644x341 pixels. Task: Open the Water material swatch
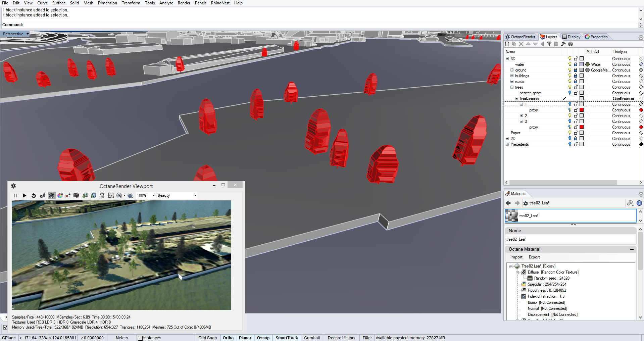point(588,64)
